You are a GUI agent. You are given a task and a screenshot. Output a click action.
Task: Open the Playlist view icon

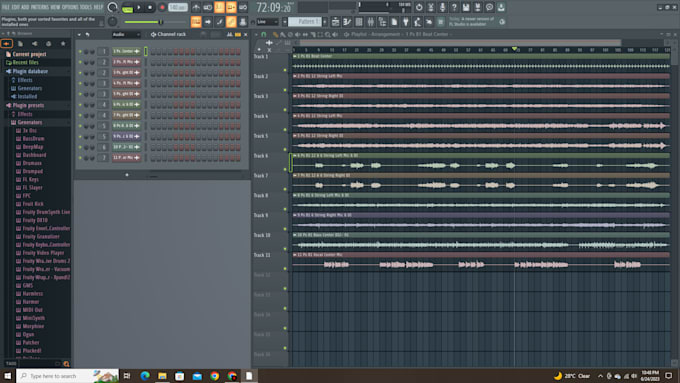pyautogui.click(x=335, y=22)
